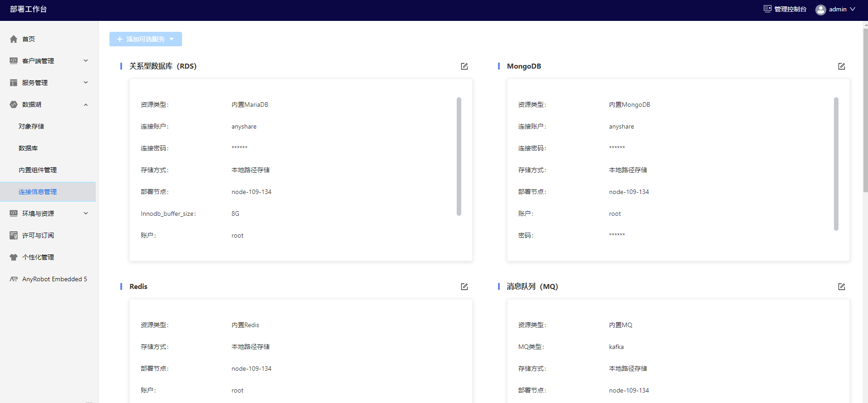The height and width of the screenshot is (403, 868).
Task: Click the kafka MQ类型 value
Action: click(616, 347)
